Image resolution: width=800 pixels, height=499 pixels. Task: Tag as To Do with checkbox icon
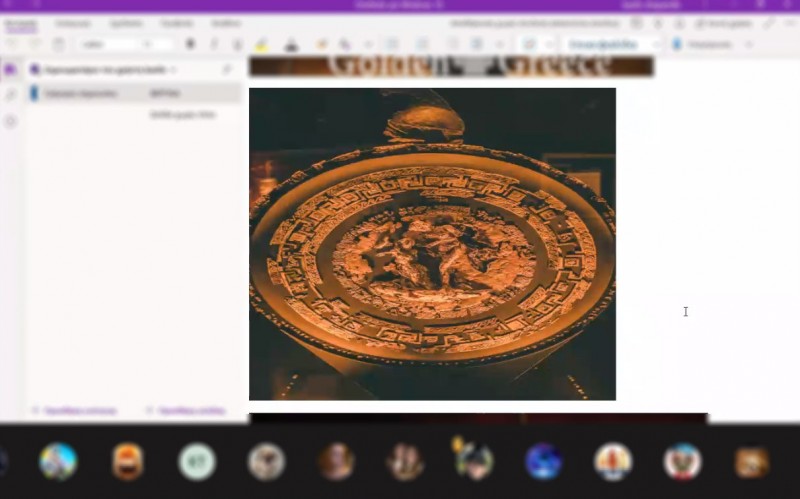click(x=529, y=44)
